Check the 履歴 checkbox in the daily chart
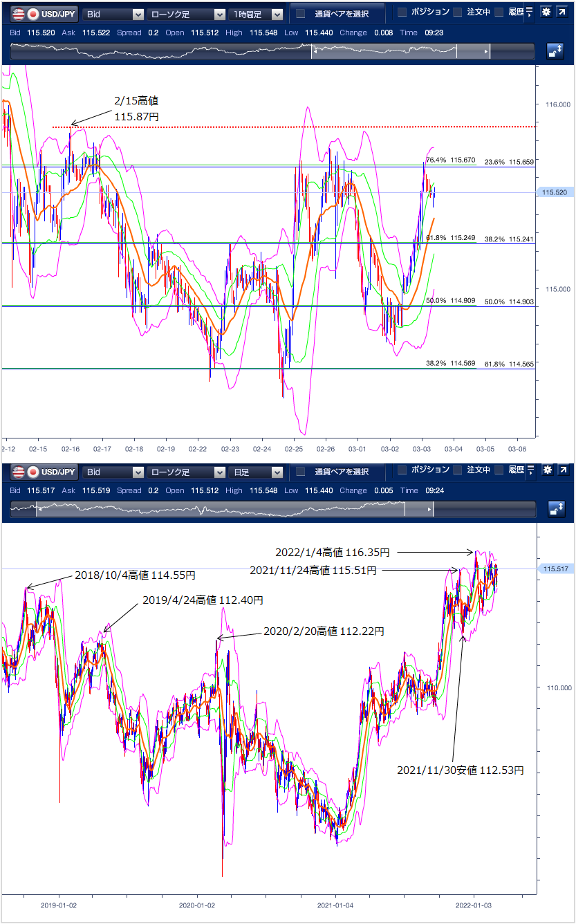 click(x=499, y=470)
